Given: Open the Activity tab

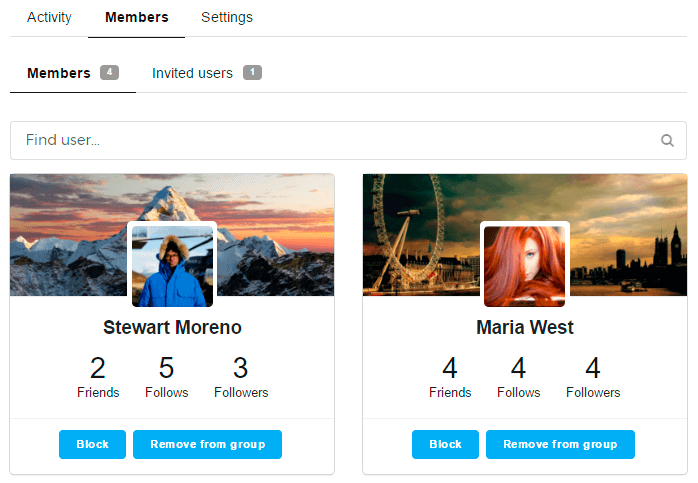Looking at the screenshot, I should [x=49, y=17].
